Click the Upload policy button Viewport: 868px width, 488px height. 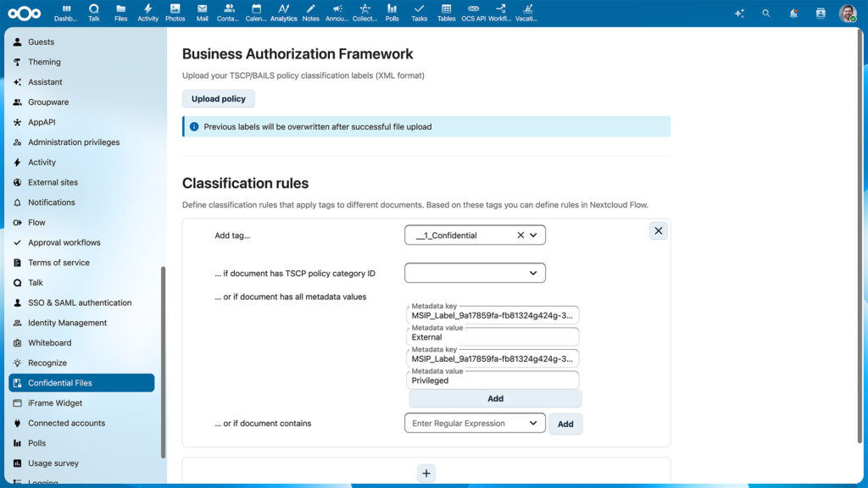pyautogui.click(x=219, y=99)
